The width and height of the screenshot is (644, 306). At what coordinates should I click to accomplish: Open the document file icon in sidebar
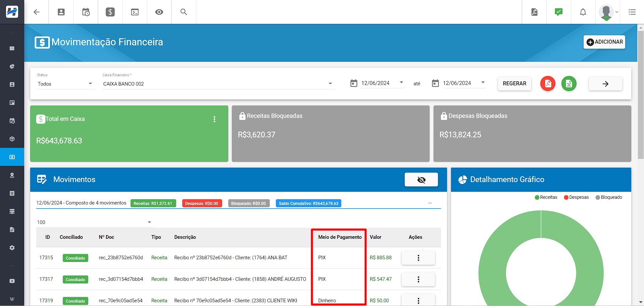click(12, 230)
